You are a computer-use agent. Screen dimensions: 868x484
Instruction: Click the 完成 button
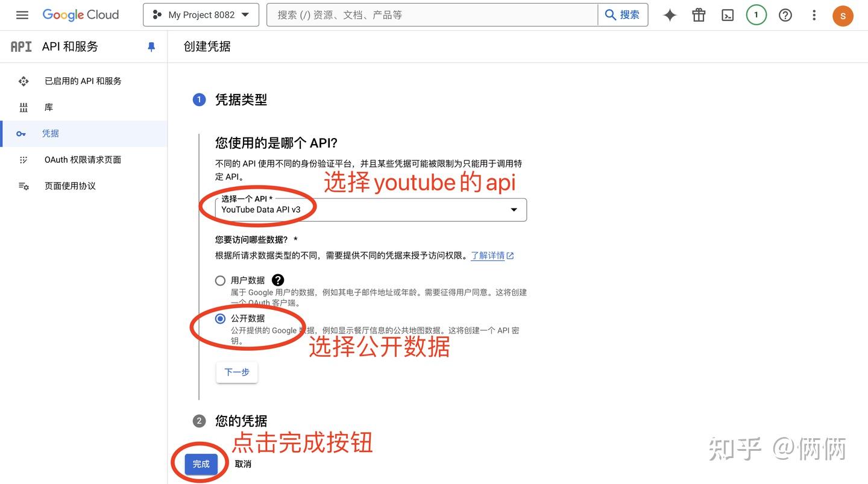click(x=200, y=464)
